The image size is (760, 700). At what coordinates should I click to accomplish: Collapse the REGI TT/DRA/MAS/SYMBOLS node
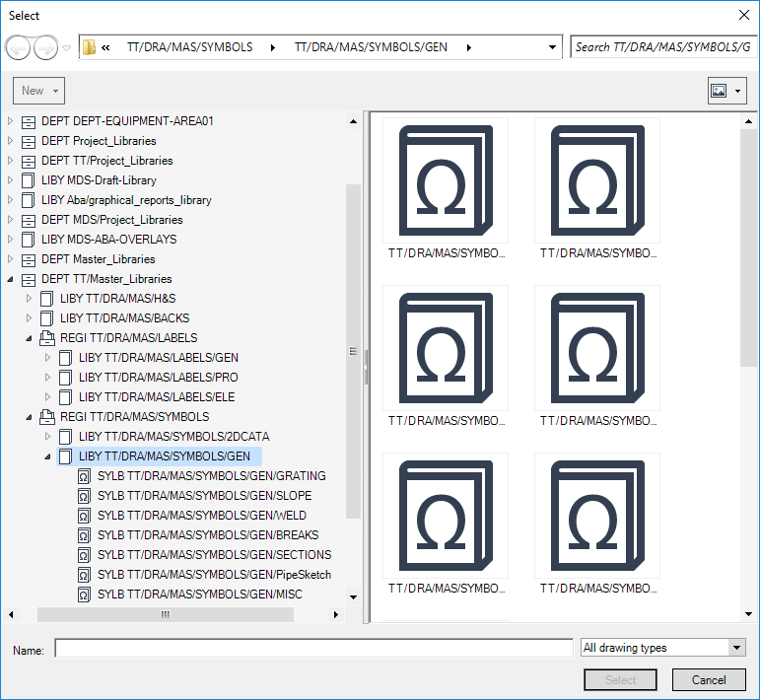30,417
